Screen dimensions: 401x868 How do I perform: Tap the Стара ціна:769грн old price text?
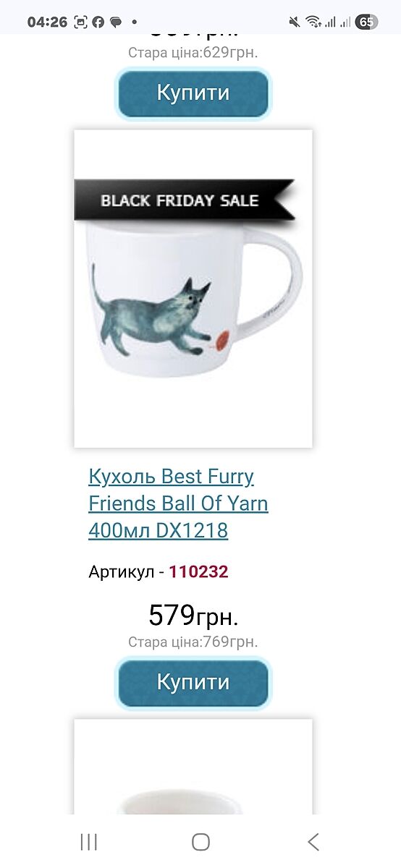tap(193, 642)
